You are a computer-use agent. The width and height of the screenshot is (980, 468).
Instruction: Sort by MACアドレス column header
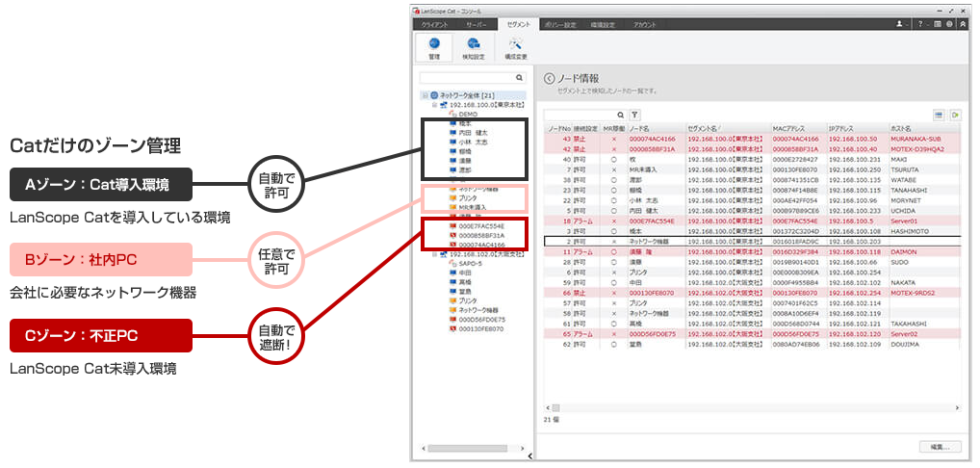798,129
